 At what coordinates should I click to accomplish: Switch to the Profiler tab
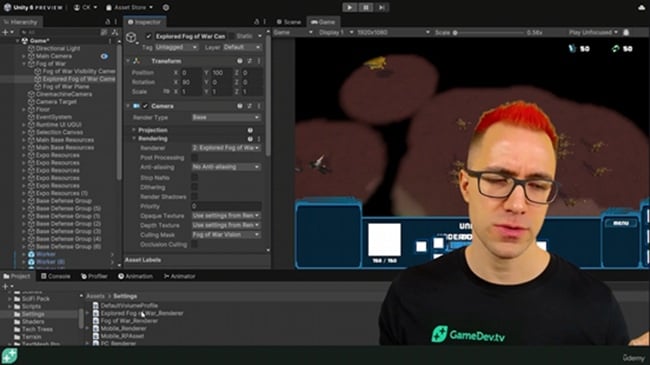94,276
